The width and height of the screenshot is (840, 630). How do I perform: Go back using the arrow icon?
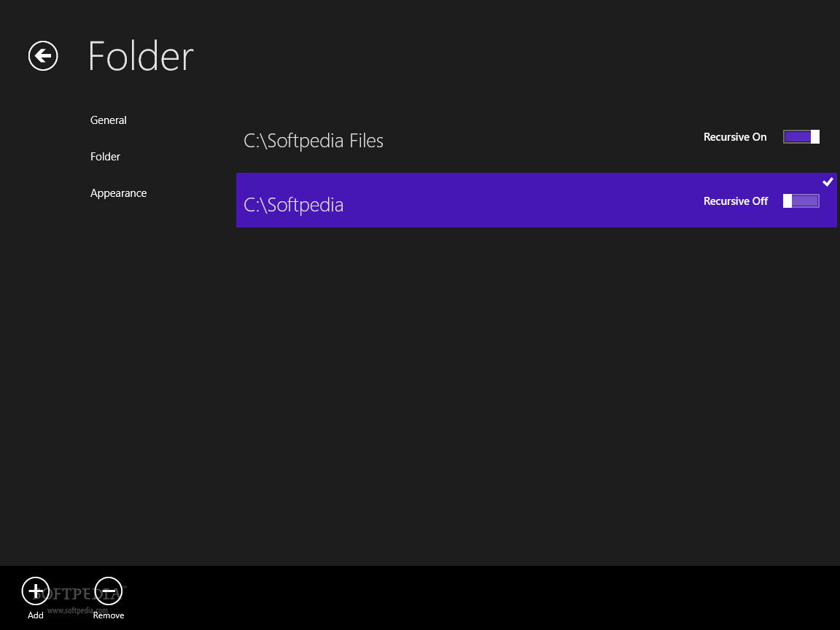[x=43, y=55]
